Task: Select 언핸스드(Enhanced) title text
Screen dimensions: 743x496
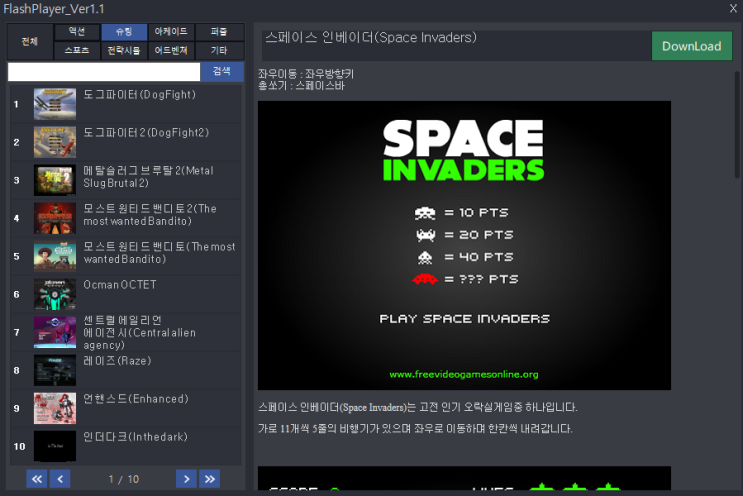Action: [136, 399]
